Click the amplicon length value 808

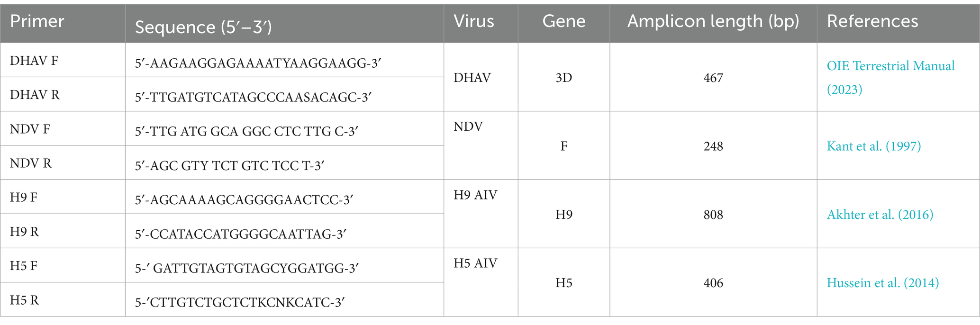713,215
